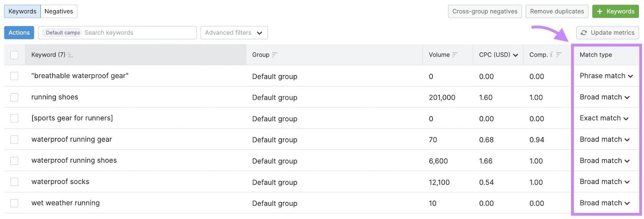Open match type dropdown for waterproof running shoes

pyautogui.click(x=605, y=161)
